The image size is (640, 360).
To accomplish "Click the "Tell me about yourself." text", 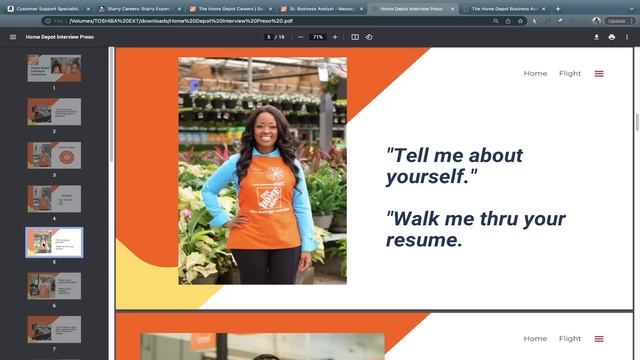I will pyautogui.click(x=454, y=166).
